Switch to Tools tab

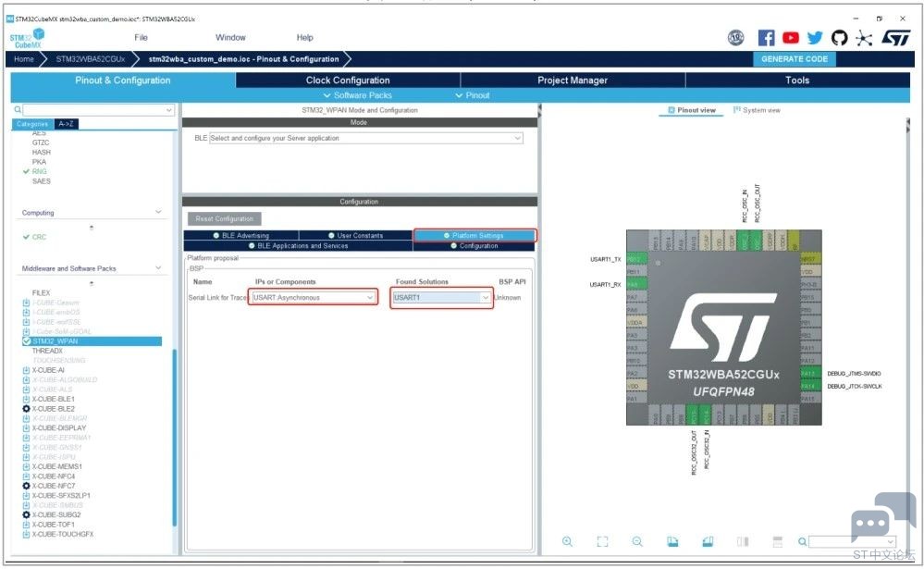point(797,80)
